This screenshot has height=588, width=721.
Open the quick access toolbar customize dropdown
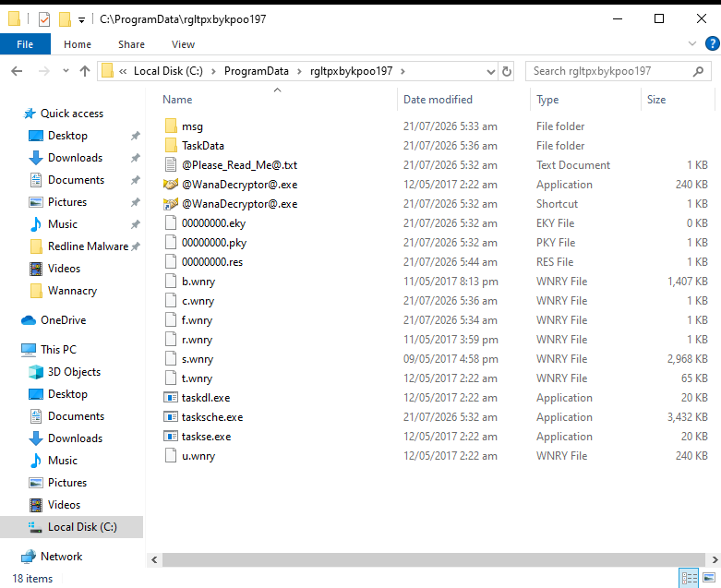(x=81, y=19)
